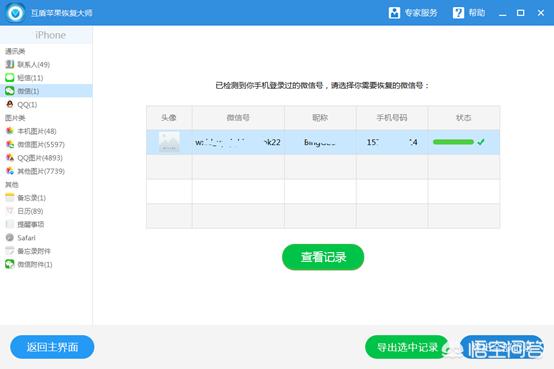Open 本机图片(48) category

(37, 131)
